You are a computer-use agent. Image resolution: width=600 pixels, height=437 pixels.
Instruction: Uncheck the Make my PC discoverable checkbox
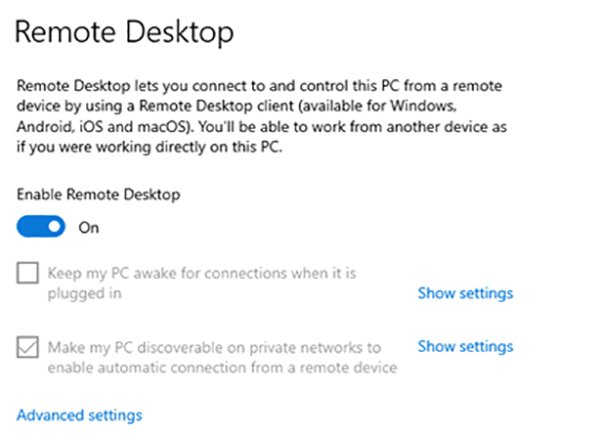(x=28, y=348)
